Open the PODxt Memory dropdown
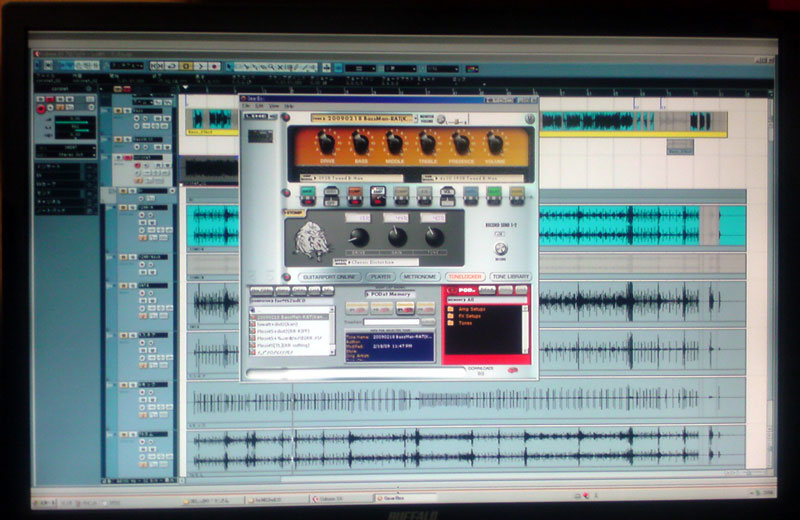 390,294
